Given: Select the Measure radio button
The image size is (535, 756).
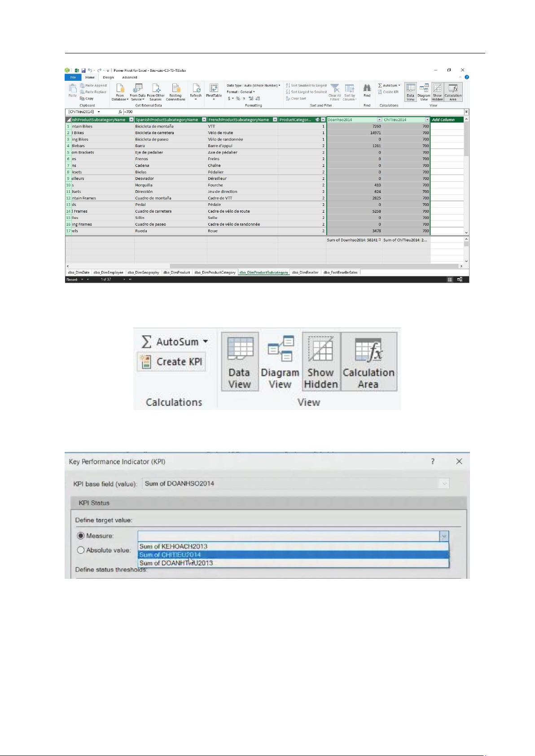Looking at the screenshot, I should coord(81,536).
